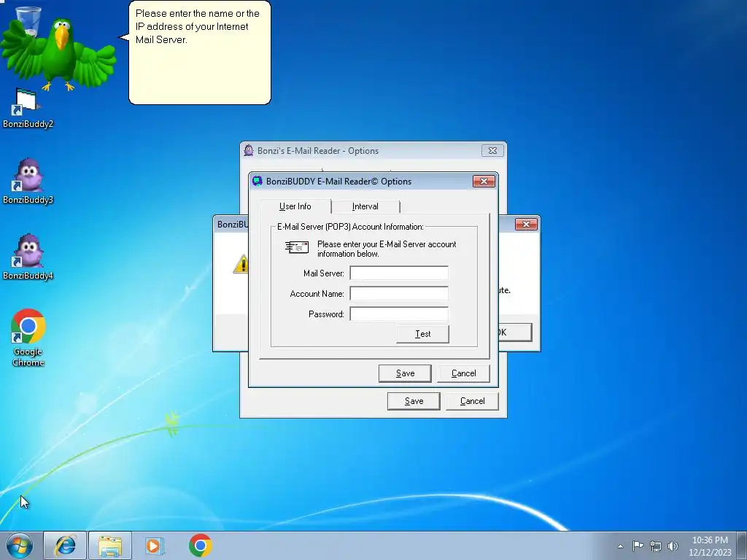This screenshot has width=747, height=560.
Task: Open the Google Chrome desktop shortcut
Action: coord(28,337)
